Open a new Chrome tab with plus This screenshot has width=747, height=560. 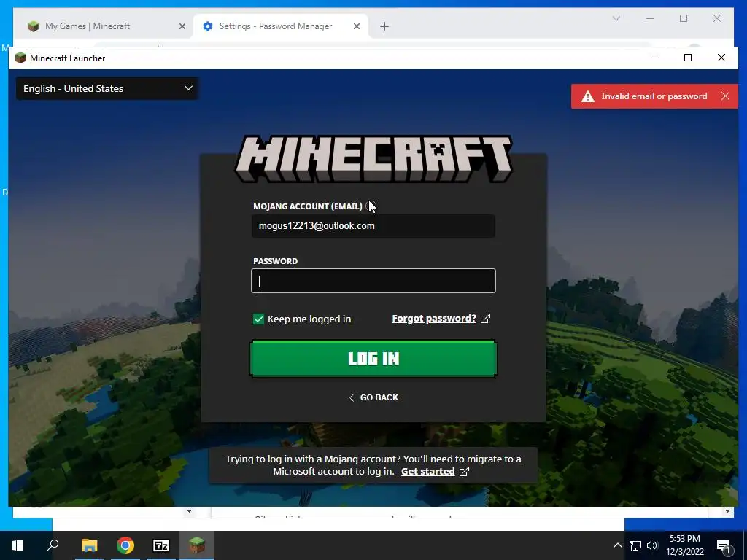pyautogui.click(x=384, y=27)
